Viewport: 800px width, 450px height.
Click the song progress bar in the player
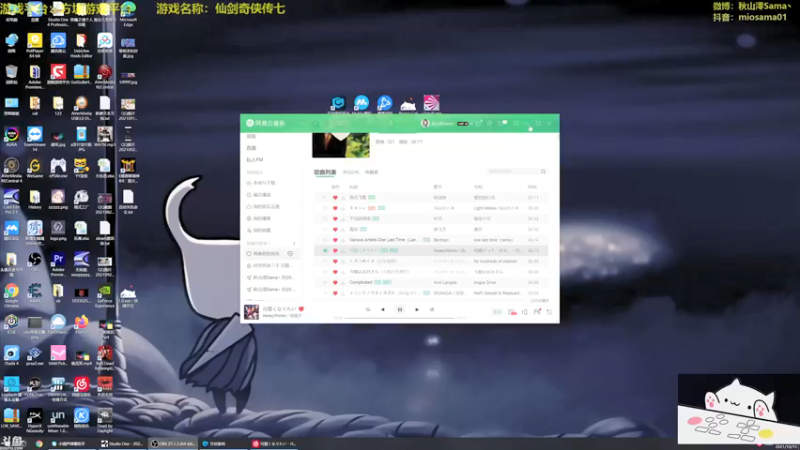[399, 318]
